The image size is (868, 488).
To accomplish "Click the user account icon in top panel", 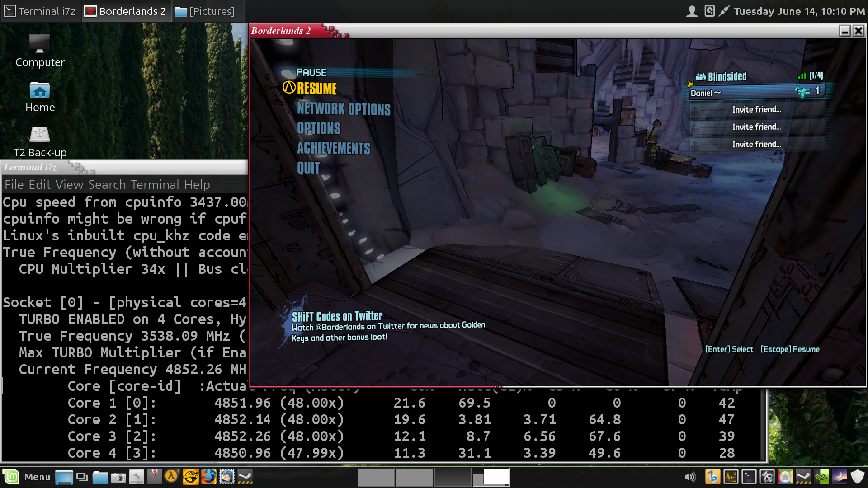I will [692, 11].
